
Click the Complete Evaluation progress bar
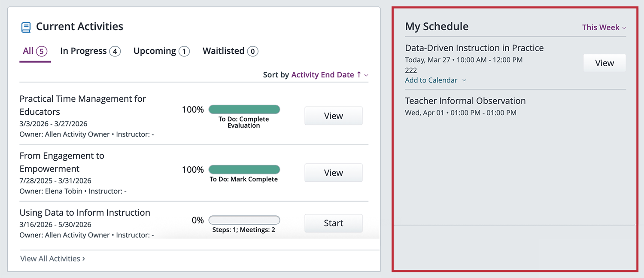tap(244, 109)
